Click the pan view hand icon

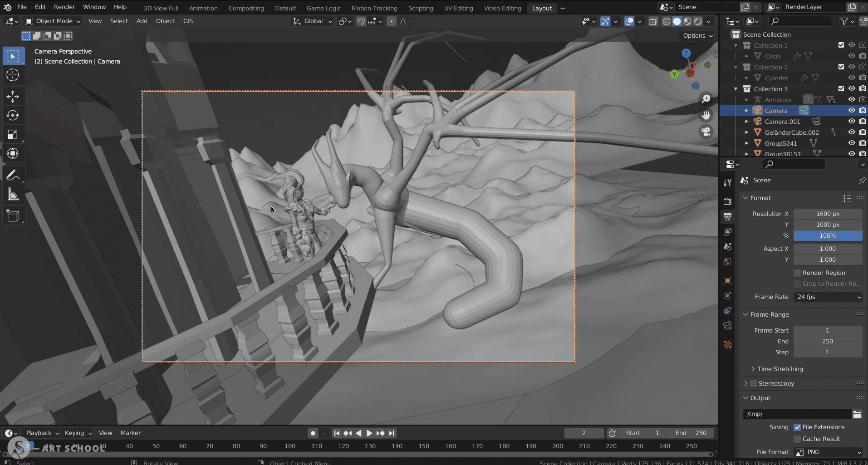706,115
